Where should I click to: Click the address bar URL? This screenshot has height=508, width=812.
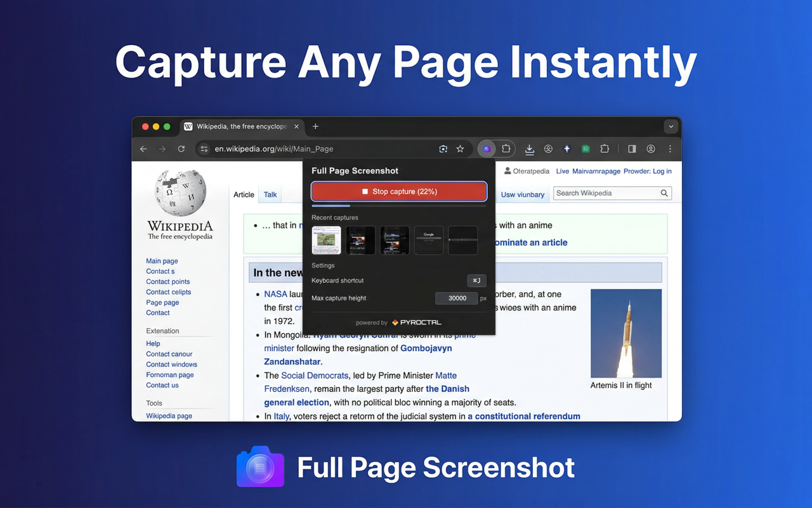tap(274, 149)
